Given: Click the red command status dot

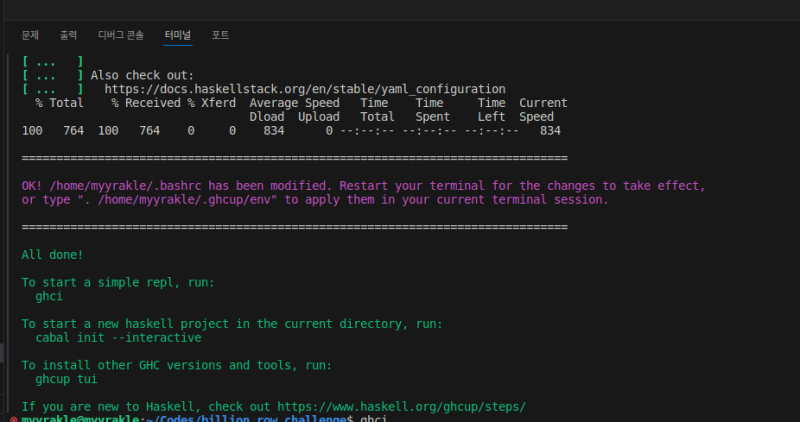Looking at the screenshot, I should [12, 418].
